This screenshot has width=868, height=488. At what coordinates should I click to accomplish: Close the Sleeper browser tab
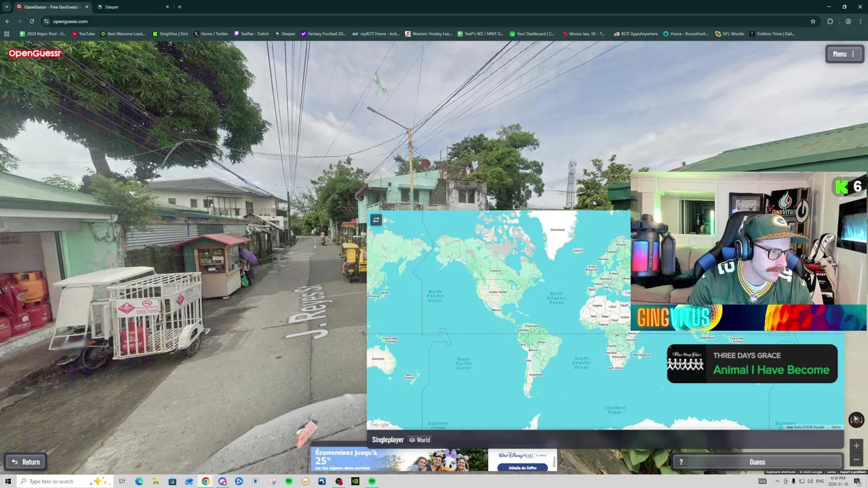(167, 7)
